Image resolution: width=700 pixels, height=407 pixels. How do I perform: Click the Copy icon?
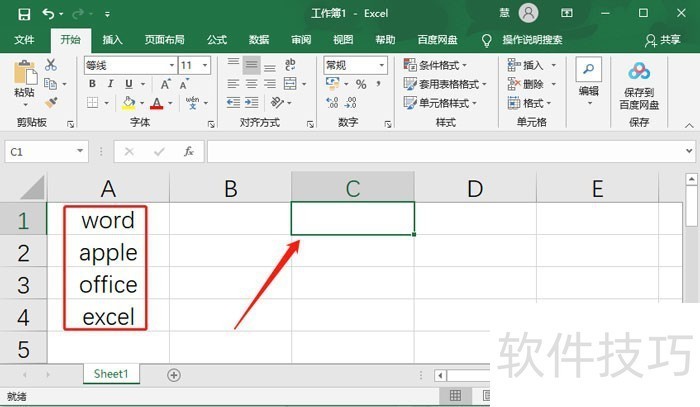click(x=50, y=83)
